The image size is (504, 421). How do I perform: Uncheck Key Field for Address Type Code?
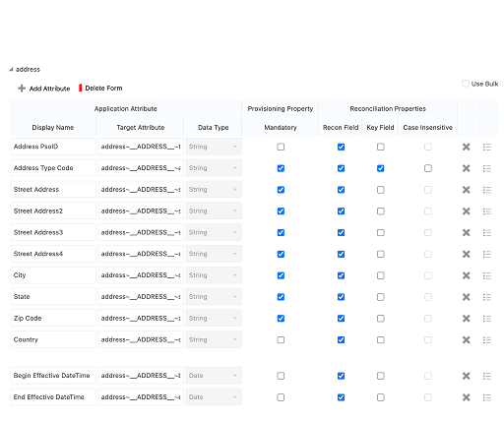point(380,168)
